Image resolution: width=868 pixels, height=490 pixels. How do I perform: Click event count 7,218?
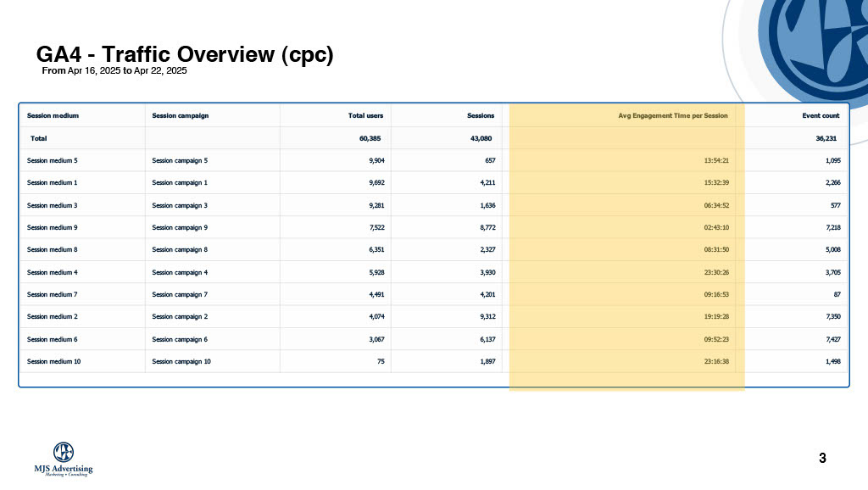click(x=832, y=227)
